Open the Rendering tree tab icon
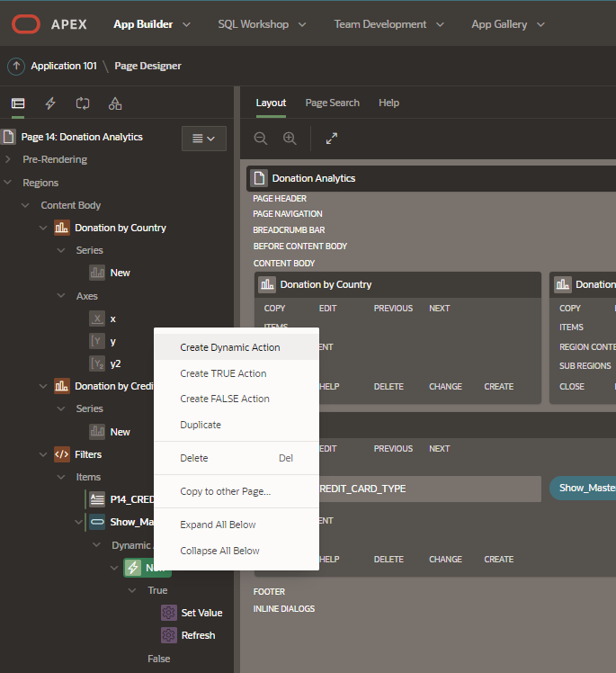 click(x=18, y=103)
